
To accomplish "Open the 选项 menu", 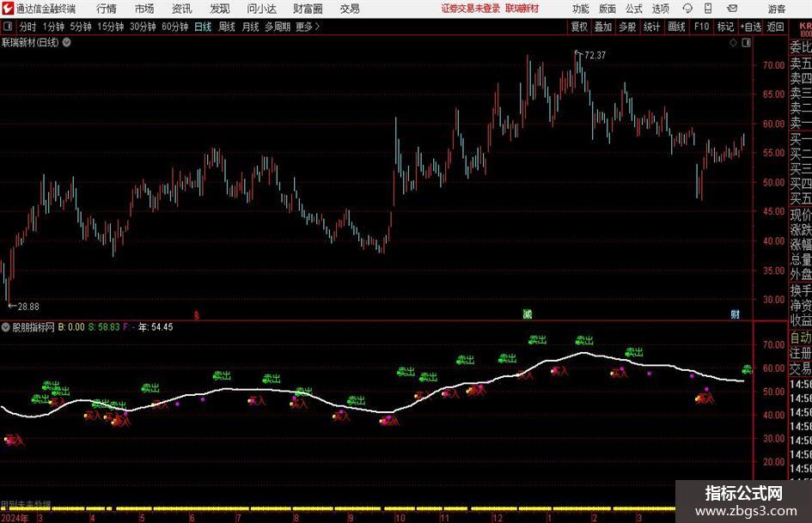I will 660,9.
